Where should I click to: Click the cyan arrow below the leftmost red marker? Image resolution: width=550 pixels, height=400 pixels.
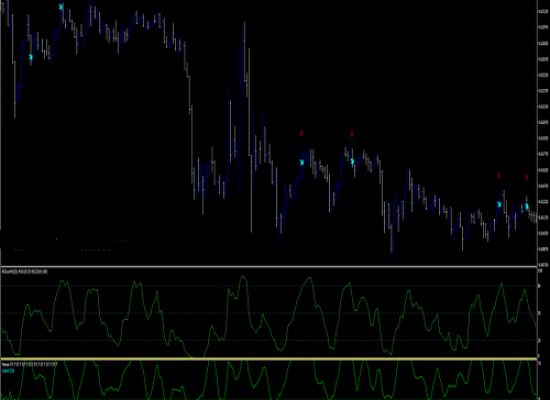[x=302, y=162]
